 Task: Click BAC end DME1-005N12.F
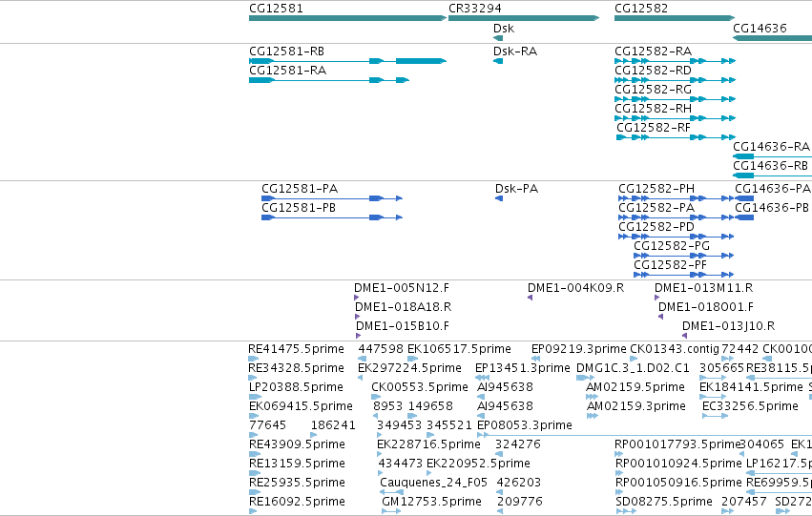[x=356, y=298]
